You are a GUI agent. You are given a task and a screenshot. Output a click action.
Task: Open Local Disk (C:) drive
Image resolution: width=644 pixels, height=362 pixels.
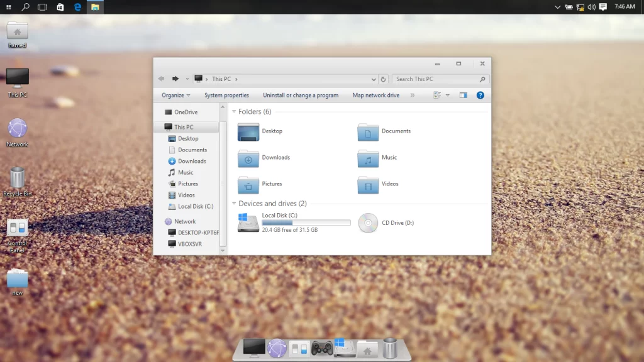pyautogui.click(x=250, y=222)
